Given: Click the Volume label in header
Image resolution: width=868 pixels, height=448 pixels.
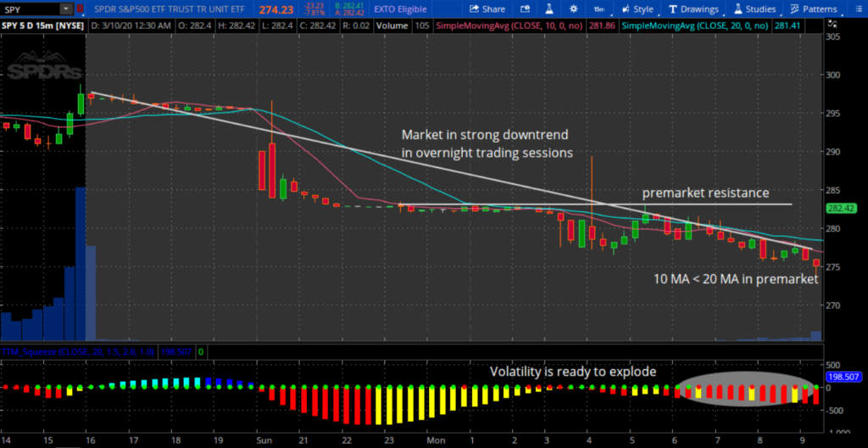Looking at the screenshot, I should coord(392,25).
